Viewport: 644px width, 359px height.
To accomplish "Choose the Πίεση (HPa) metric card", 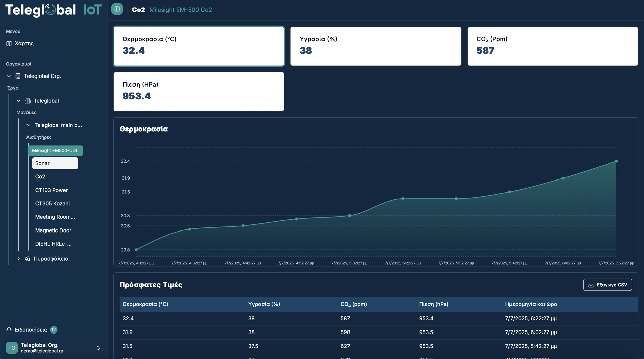I will 199,92.
